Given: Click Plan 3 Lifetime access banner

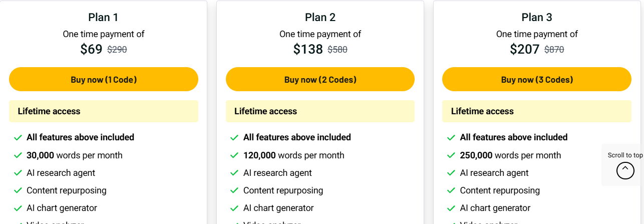Looking at the screenshot, I should pos(536,111).
